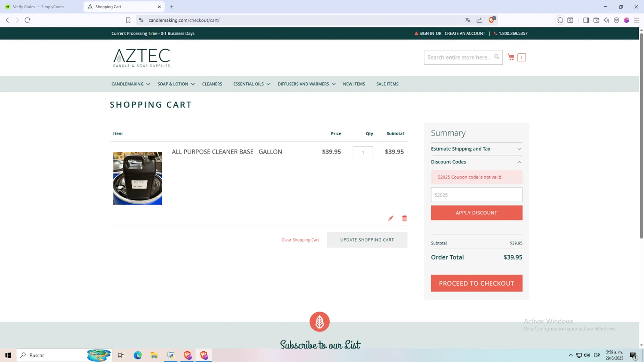Open Brave Shields lion icon
This screenshot has width=644, height=362.
(x=492, y=20)
